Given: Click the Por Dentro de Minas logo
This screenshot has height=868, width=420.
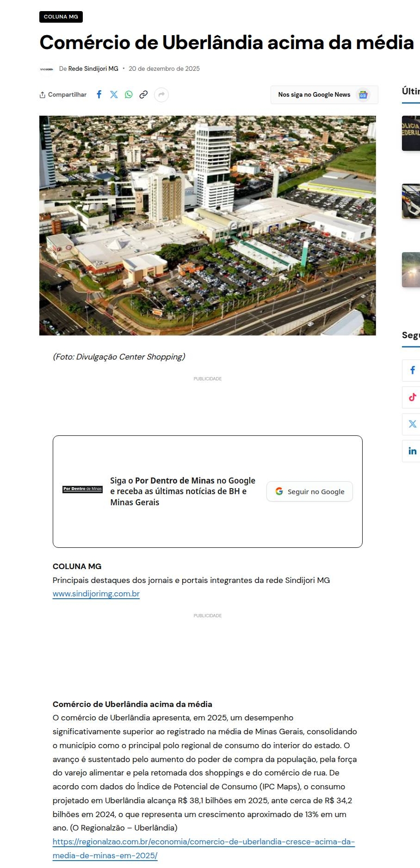Looking at the screenshot, I should [82, 489].
